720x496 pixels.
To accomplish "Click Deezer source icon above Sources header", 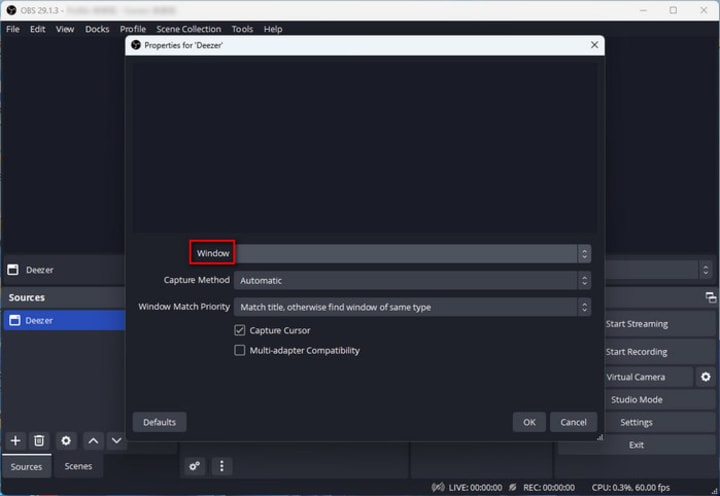I will pyautogui.click(x=13, y=270).
